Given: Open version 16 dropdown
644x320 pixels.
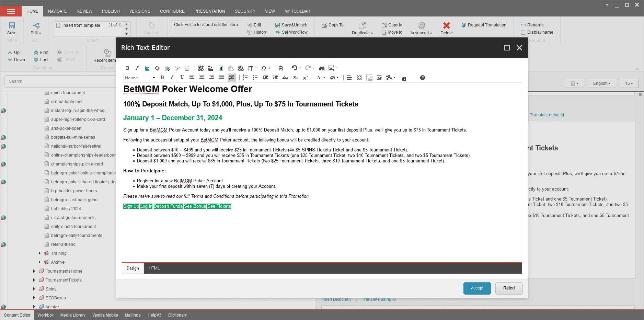Looking at the screenshot, I should pos(629,83).
